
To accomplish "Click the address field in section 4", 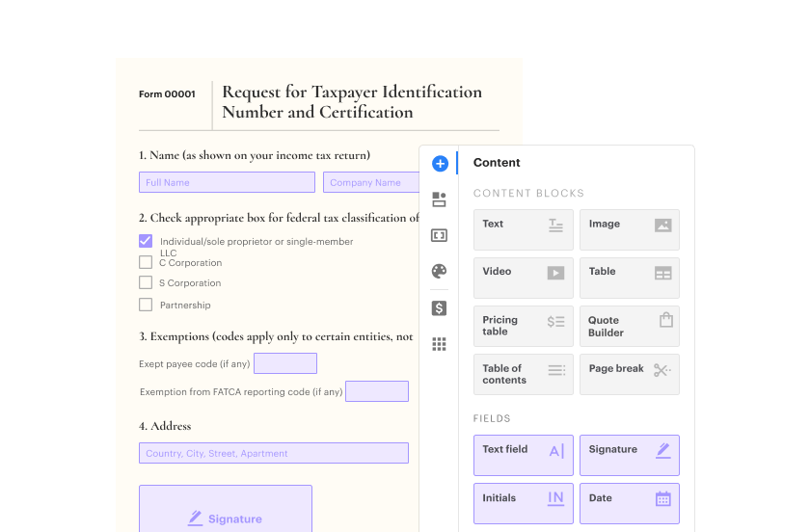I will (x=274, y=453).
